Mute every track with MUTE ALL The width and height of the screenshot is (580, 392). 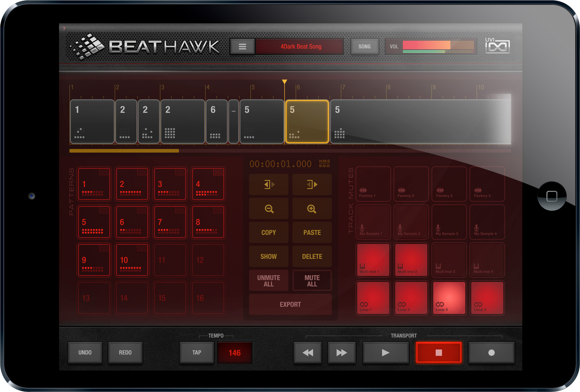[x=312, y=281]
